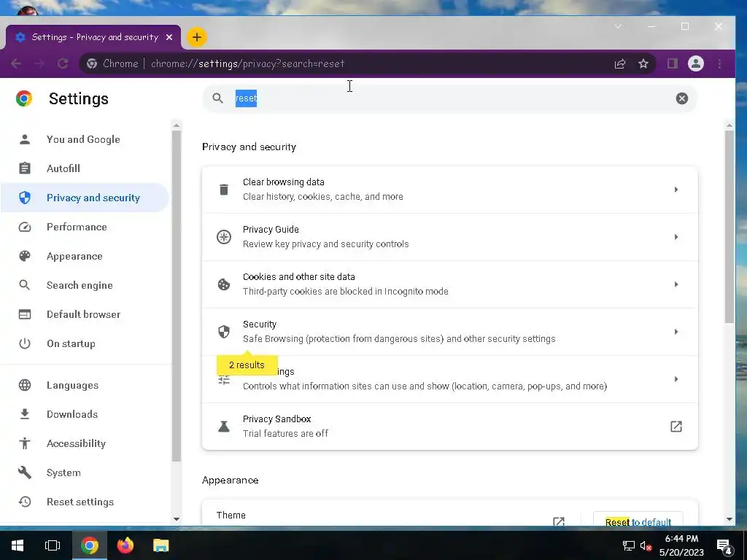
Task: Expand Clear browsing data arrow
Action: (676, 190)
